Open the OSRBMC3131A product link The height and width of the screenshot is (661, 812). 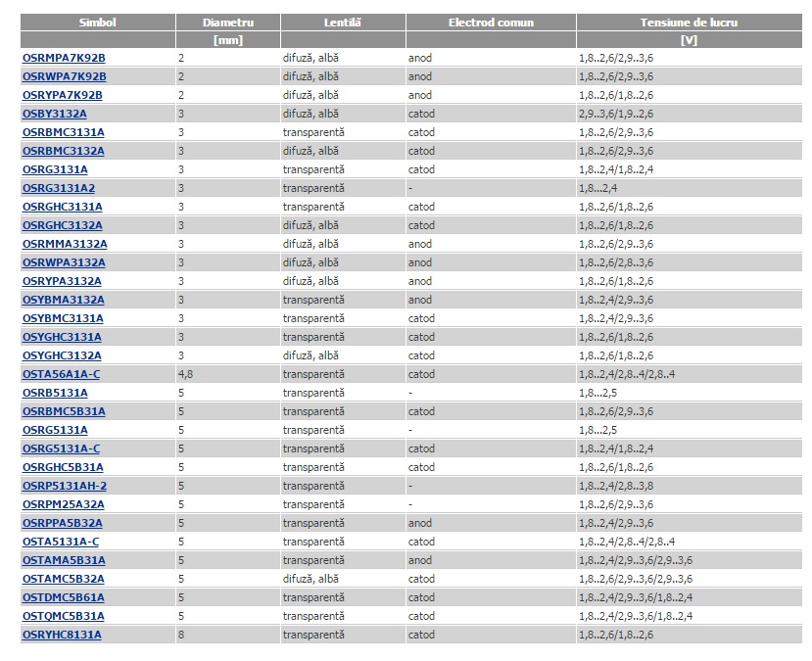click(x=64, y=132)
